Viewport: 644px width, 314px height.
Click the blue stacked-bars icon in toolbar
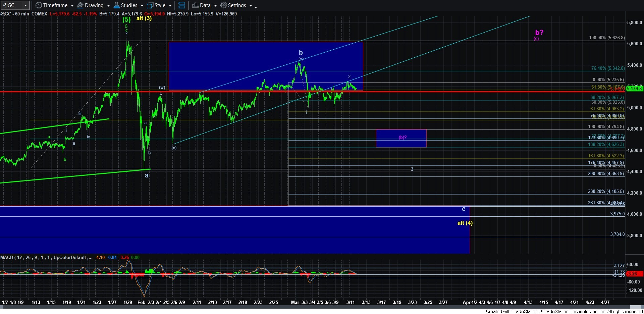pyautogui.click(x=181, y=5)
